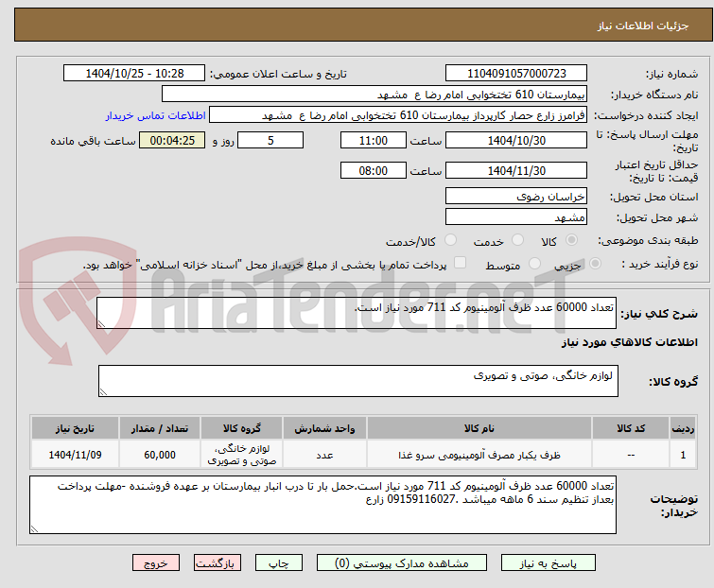Viewport: 714px width, 588px height.
Task: Click the remaining days field showing 5
Action: pos(270,140)
